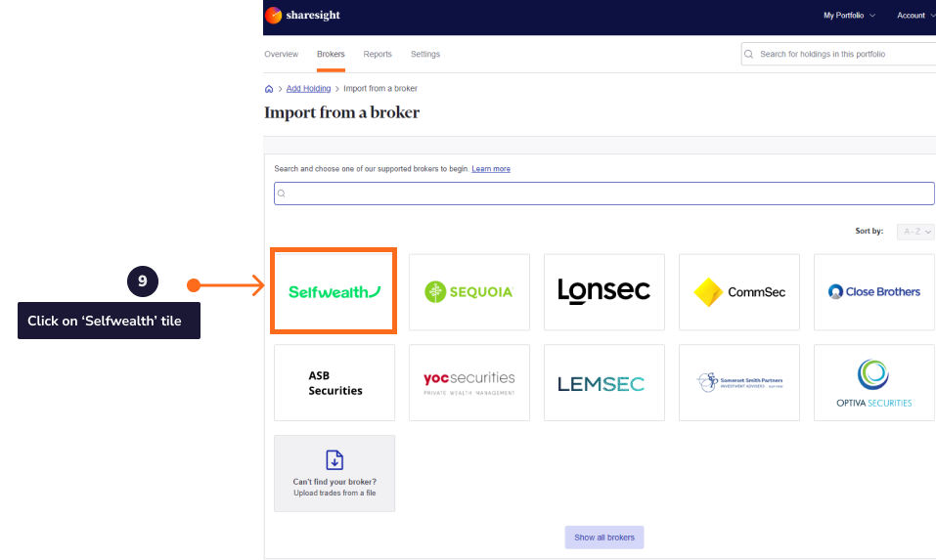
Task: Open the Sort by A-Z dropdown
Action: (x=915, y=232)
